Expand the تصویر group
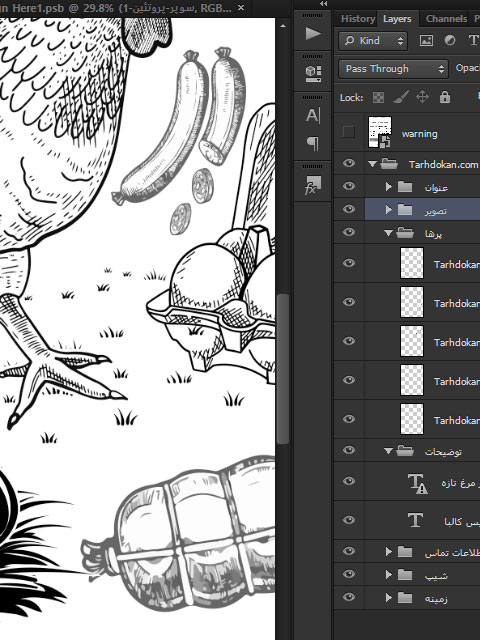 coord(389,209)
